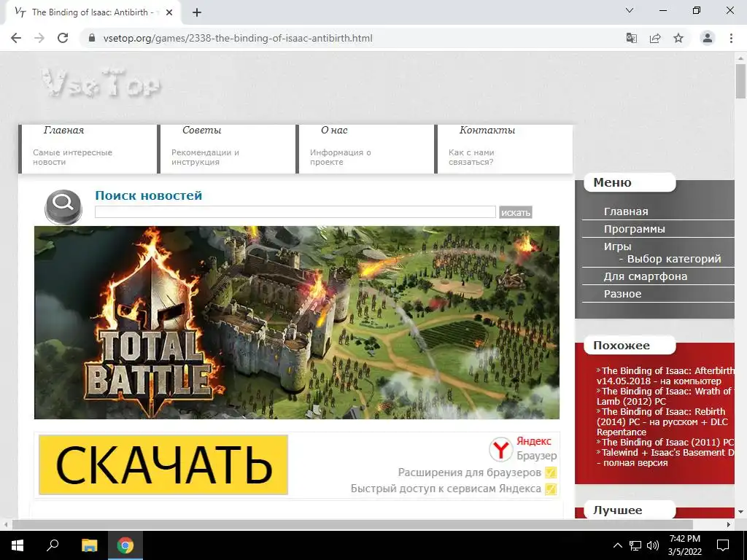Click the vertical page scrollbar thumb

740,82
